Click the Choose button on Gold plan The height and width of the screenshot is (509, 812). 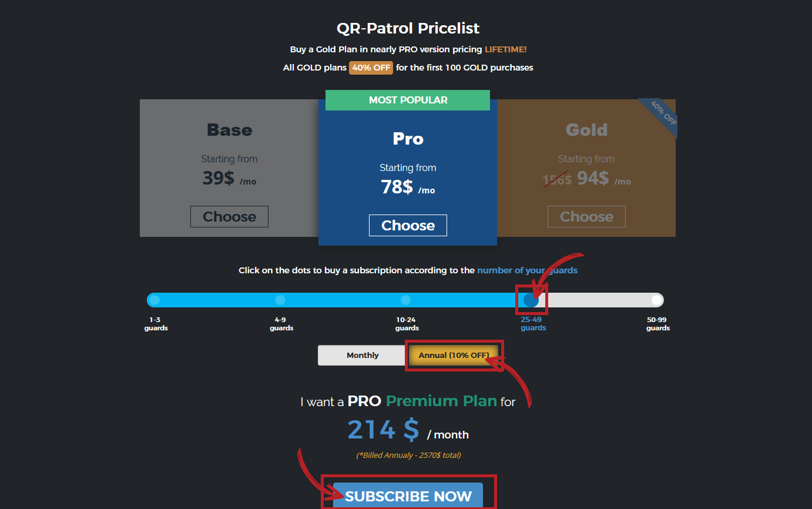(586, 216)
